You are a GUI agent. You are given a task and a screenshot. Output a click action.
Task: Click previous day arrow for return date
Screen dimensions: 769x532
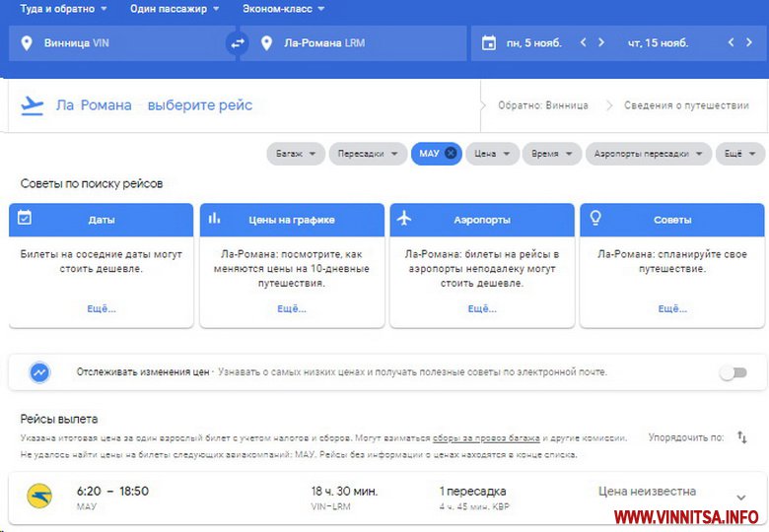pos(731,43)
